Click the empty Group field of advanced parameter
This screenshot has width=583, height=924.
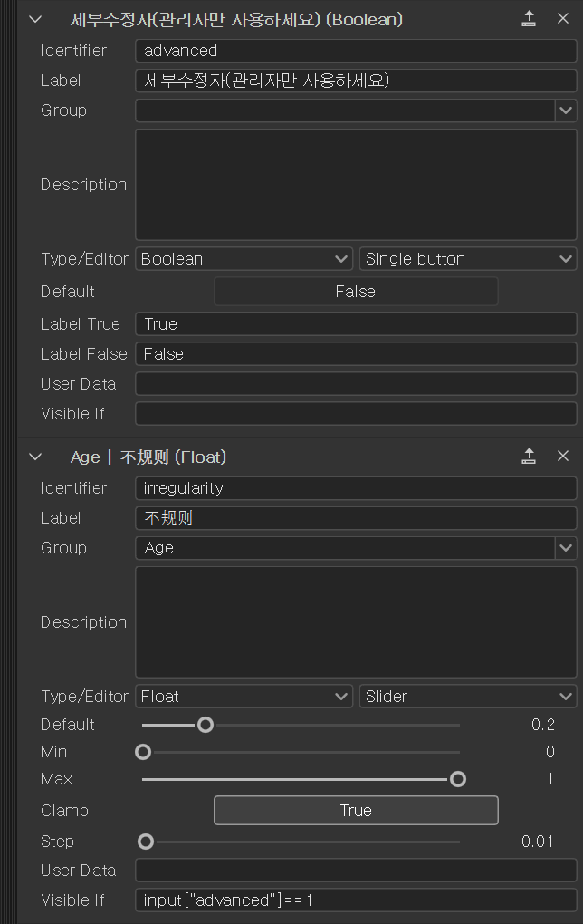tap(345, 111)
